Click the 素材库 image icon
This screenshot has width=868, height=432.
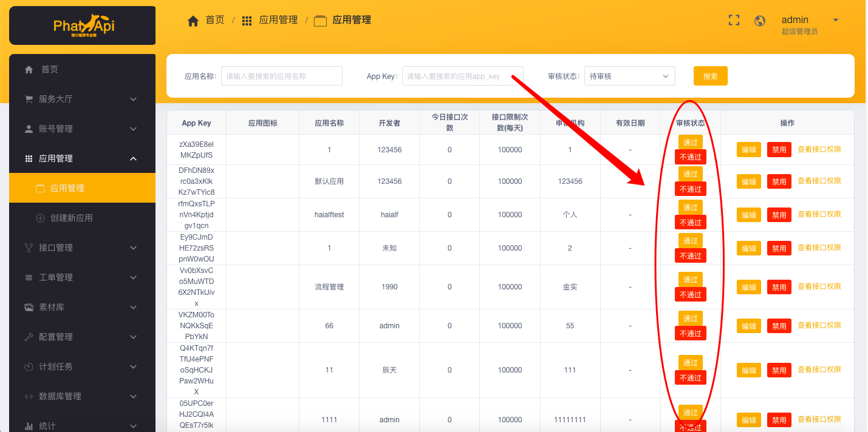point(29,307)
